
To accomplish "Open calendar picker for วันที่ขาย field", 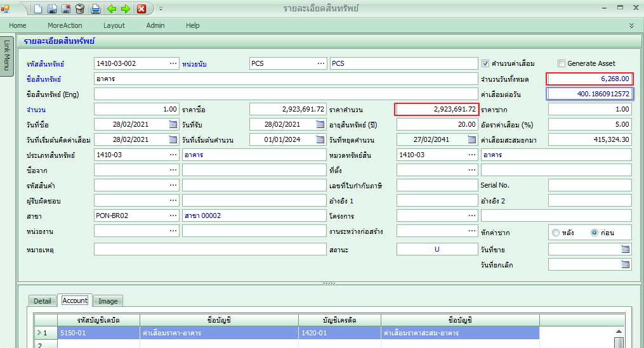I will 625,249.
